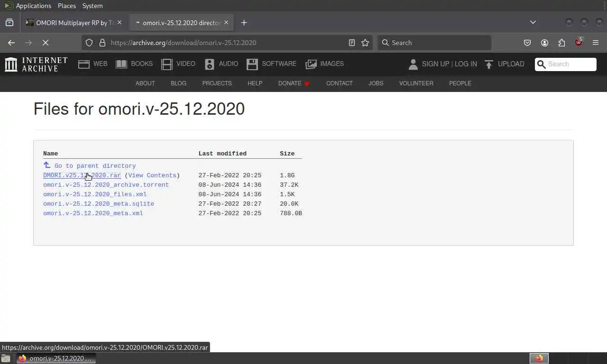Close the omori.v-25.12.2020 directory tab
Image resolution: width=607 pixels, height=364 pixels.
226,22
